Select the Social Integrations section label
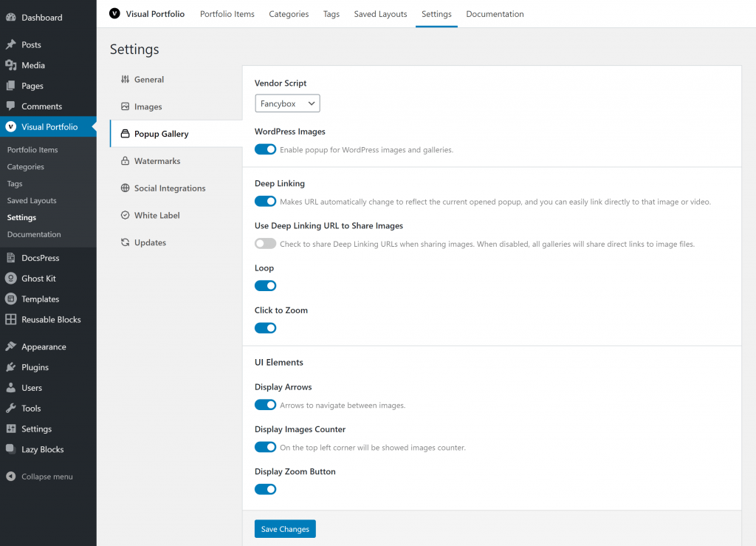Screen dimensions: 756x546 170,188
